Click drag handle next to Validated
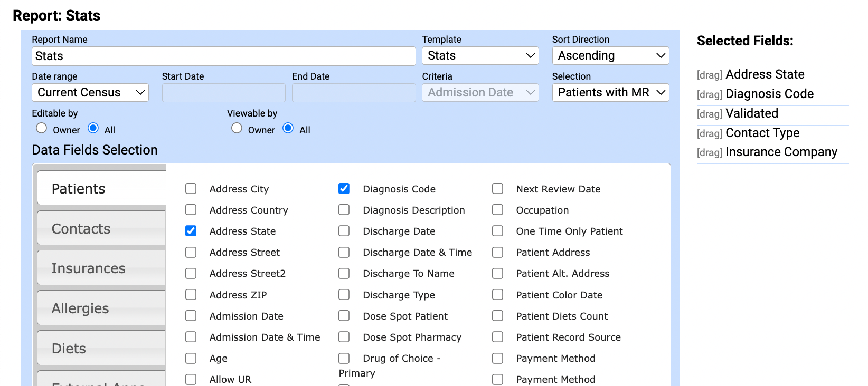 click(709, 114)
